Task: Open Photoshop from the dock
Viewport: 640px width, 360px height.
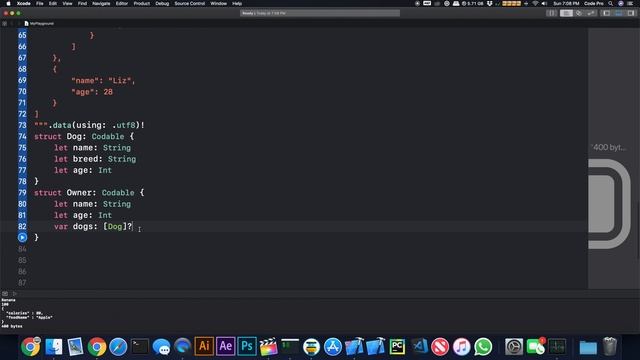Action: click(x=247, y=347)
